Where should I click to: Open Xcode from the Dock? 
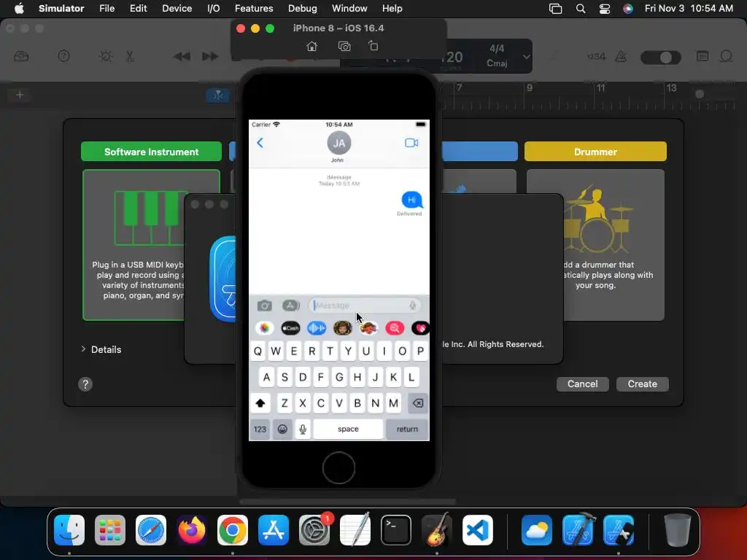coord(578,530)
